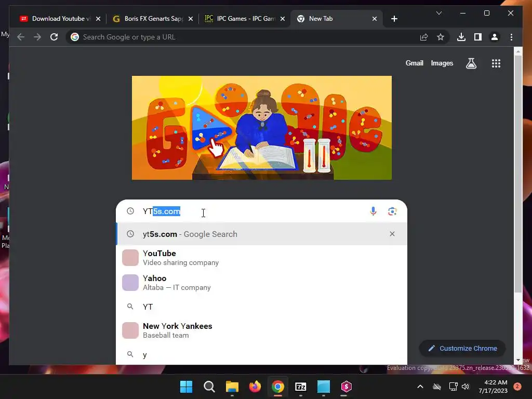Open the network icon in tray
This screenshot has height=399, width=532.
click(453, 387)
